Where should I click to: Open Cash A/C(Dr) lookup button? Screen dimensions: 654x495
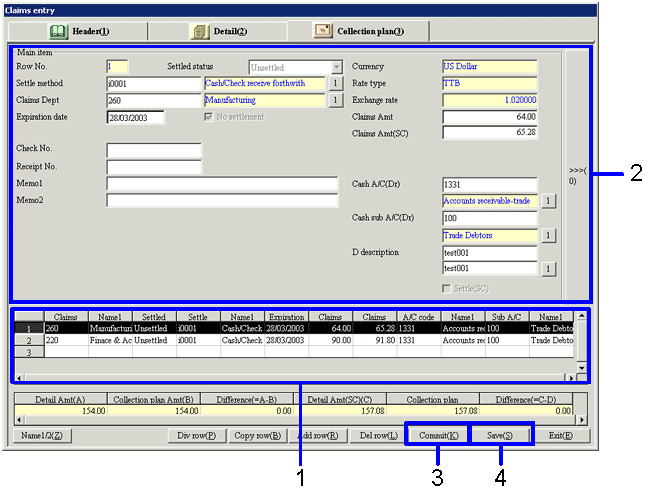point(548,201)
